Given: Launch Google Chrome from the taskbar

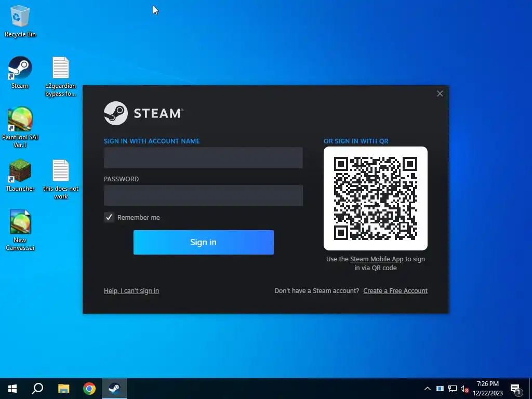Looking at the screenshot, I should coord(89,389).
